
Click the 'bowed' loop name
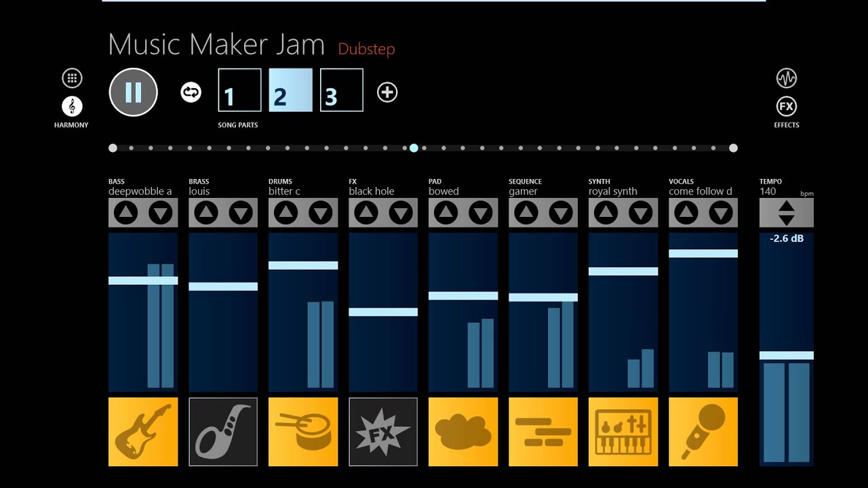click(443, 191)
